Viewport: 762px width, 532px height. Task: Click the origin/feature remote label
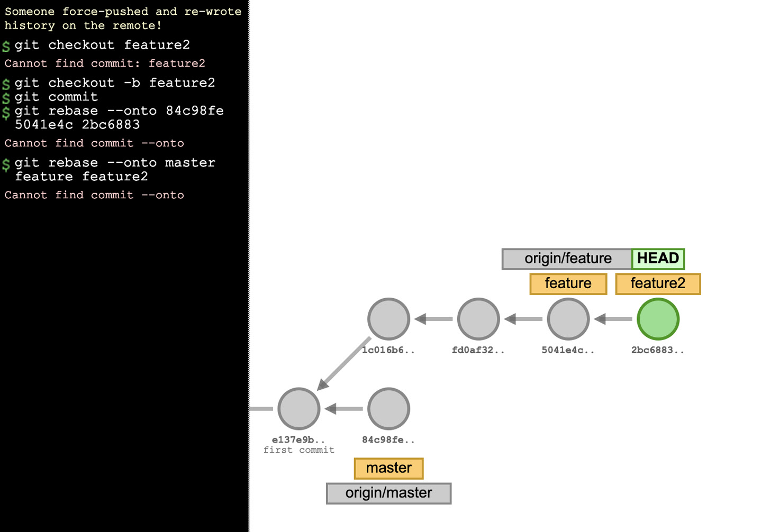coord(568,259)
